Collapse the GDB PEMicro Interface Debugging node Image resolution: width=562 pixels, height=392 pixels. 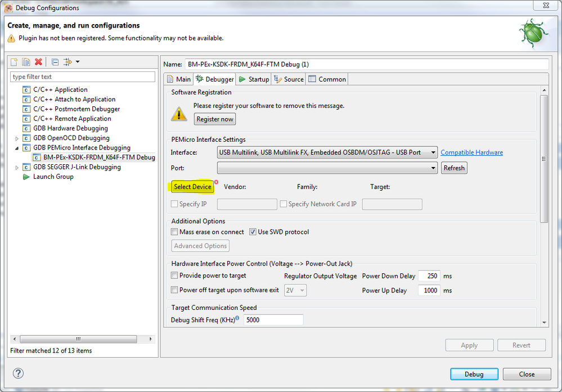[x=17, y=148]
